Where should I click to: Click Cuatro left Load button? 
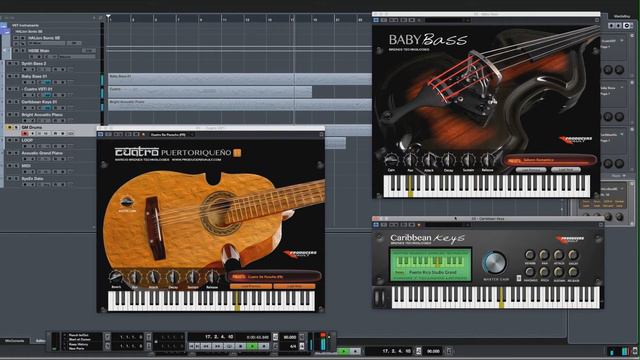(x=251, y=287)
